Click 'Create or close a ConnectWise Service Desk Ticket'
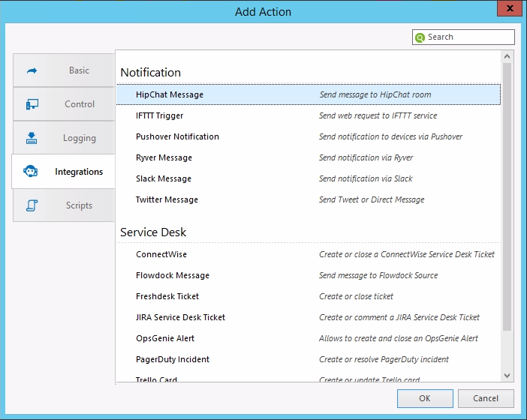The height and width of the screenshot is (420, 527). click(x=407, y=254)
